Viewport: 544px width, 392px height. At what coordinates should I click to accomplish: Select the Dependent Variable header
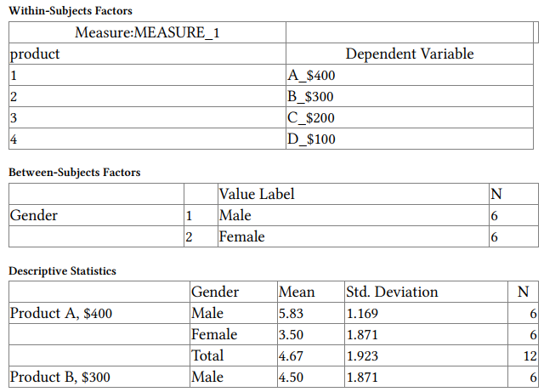pos(410,54)
